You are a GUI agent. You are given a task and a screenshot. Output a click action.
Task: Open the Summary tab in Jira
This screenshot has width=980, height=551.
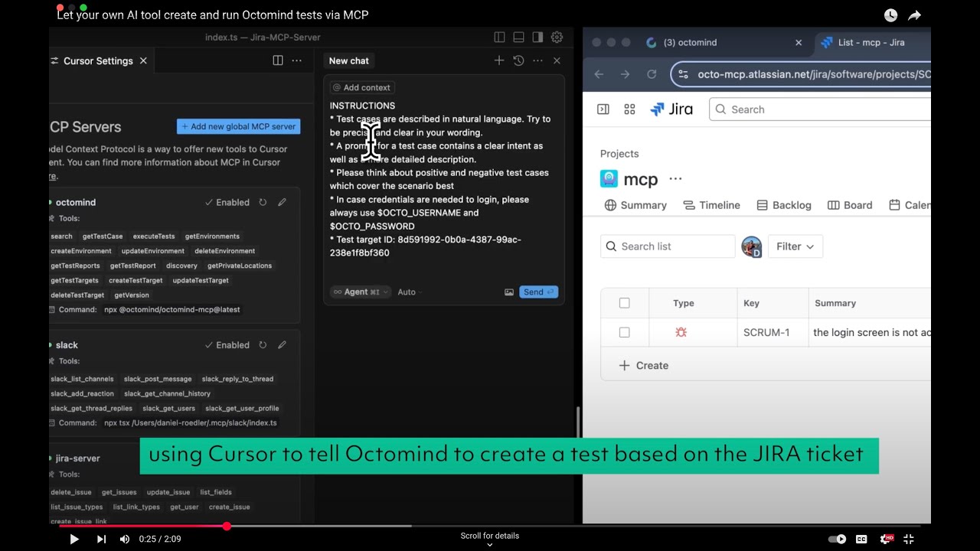635,205
